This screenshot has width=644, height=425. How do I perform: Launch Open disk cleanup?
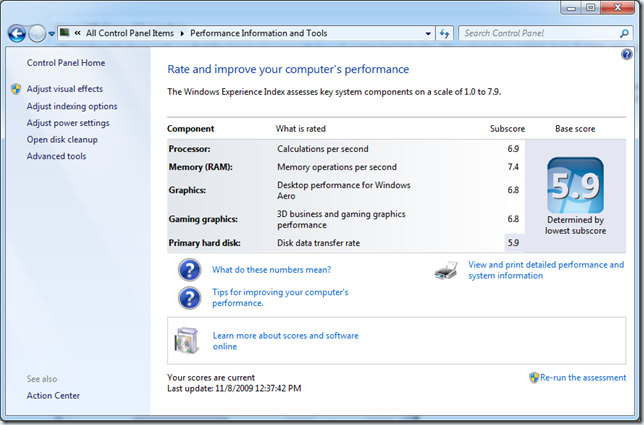coord(62,140)
